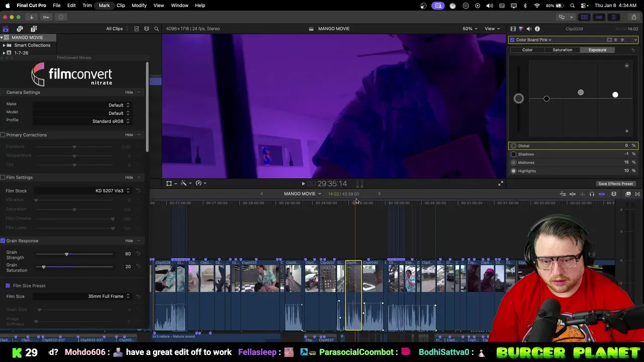Viewport: 644px width, 362px height.
Task: Open Effects browser in timeline
Action: (628, 194)
